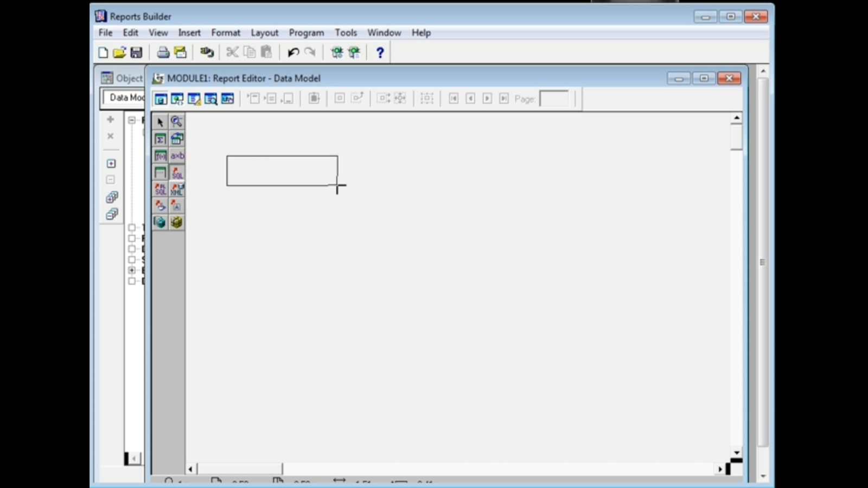Image resolution: width=868 pixels, height=488 pixels.
Task: Select the SQL Query tool
Action: coord(177,173)
